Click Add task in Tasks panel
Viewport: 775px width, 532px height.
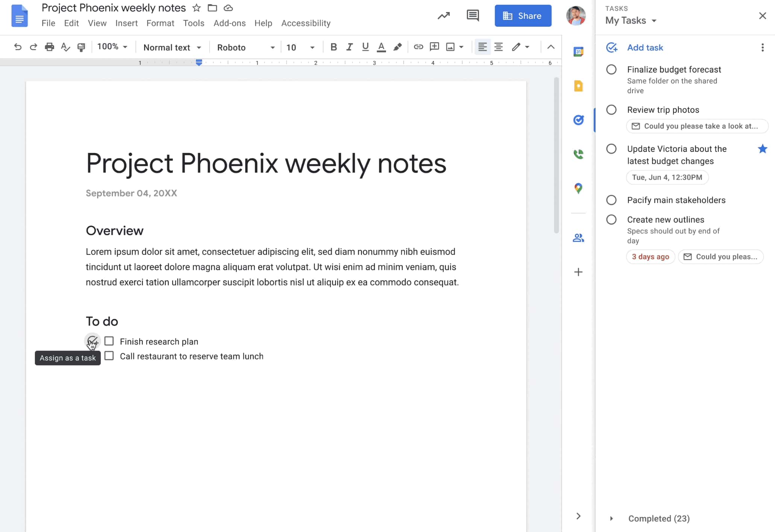pos(645,48)
